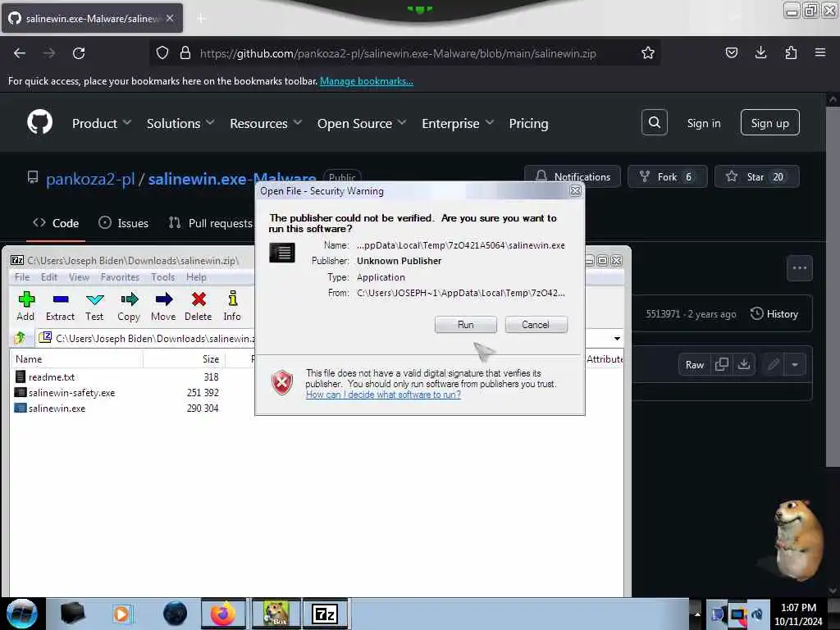This screenshot has width=840, height=630.
Task: Bookmark this page with the star icon
Action: pos(648,53)
